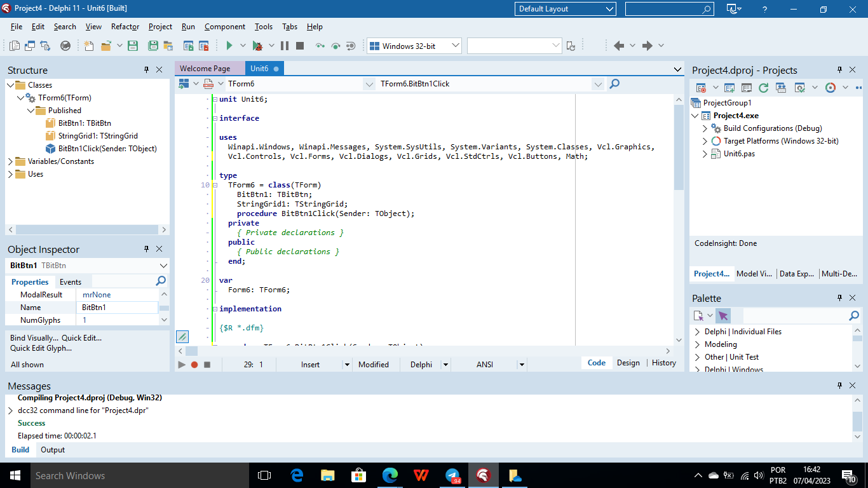Click the View Unit pages icon

click(x=15, y=46)
